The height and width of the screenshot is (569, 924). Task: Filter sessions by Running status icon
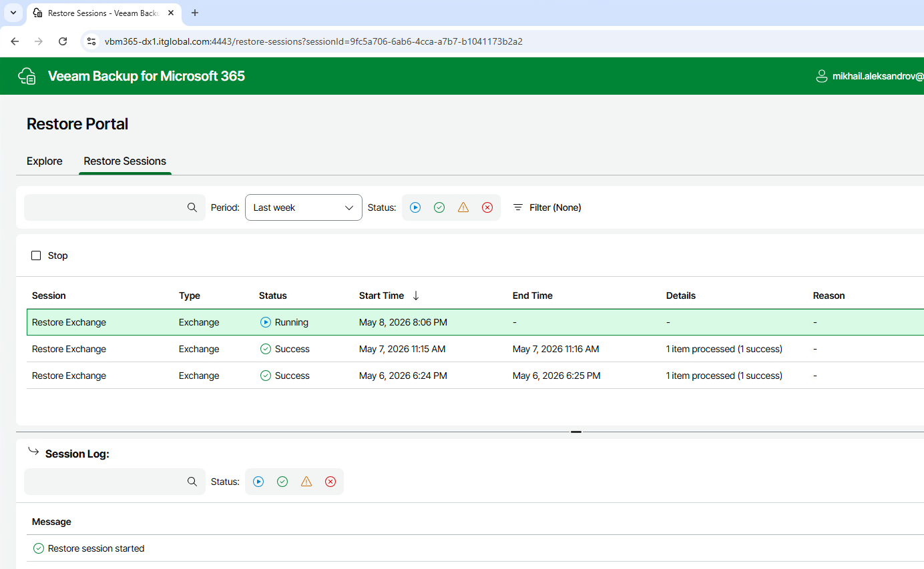tap(415, 207)
